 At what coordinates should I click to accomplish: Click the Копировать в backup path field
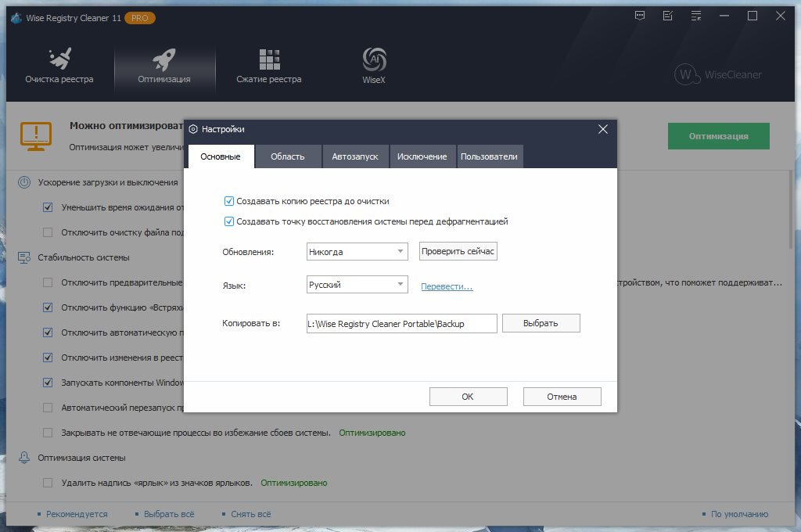click(x=401, y=324)
